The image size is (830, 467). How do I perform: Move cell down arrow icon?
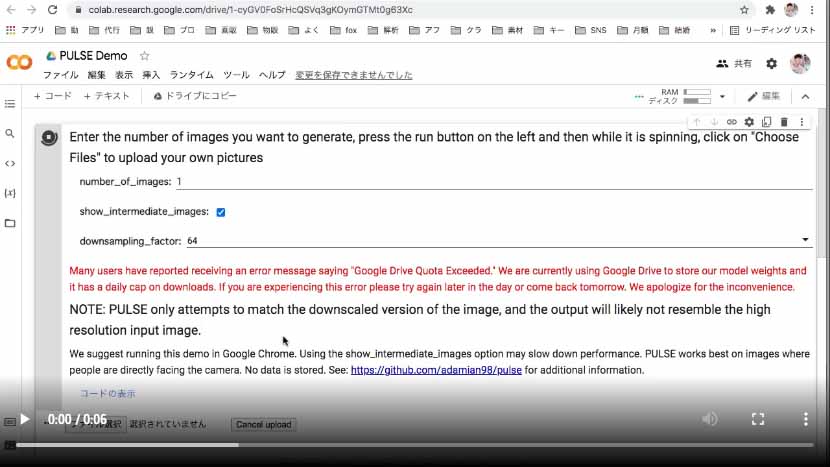coord(714,122)
